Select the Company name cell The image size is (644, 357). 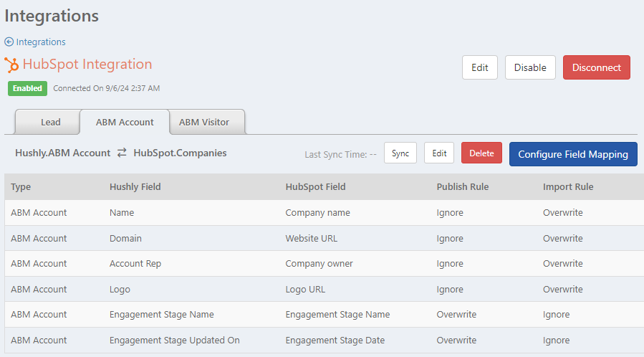pos(317,213)
